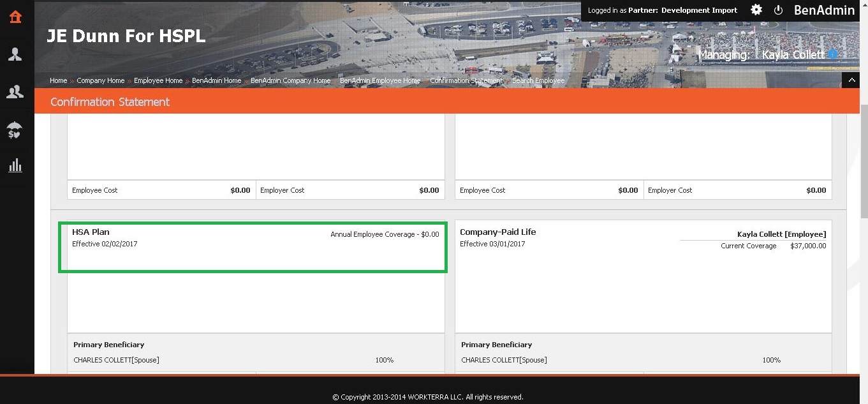Open the settings gear icon
Viewport: 868px width, 404px height.
[756, 10]
